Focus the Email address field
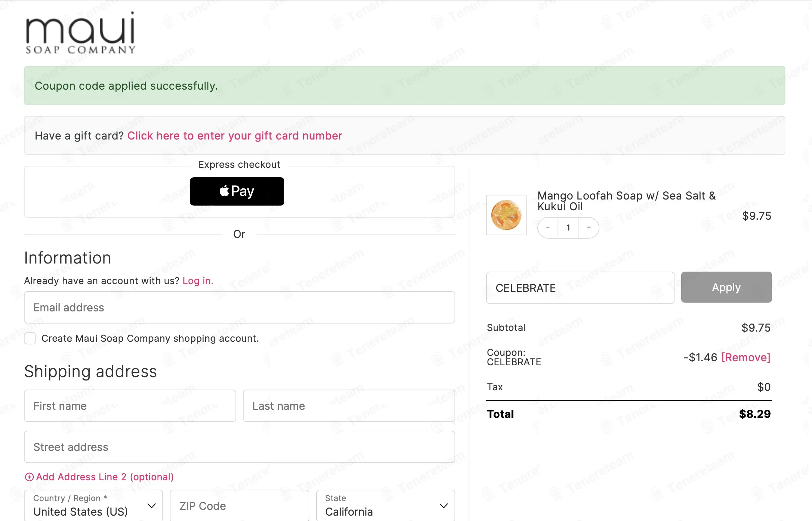This screenshot has width=812, height=521. coord(240,308)
